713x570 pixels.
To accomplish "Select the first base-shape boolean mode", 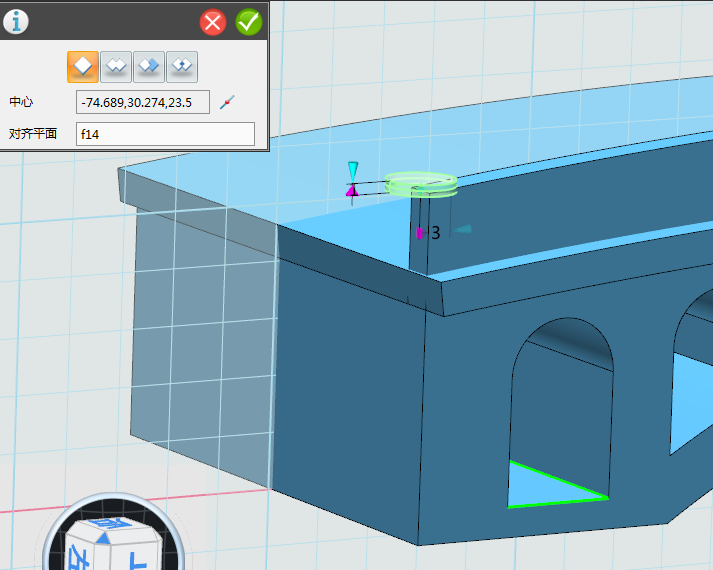I will [84, 66].
